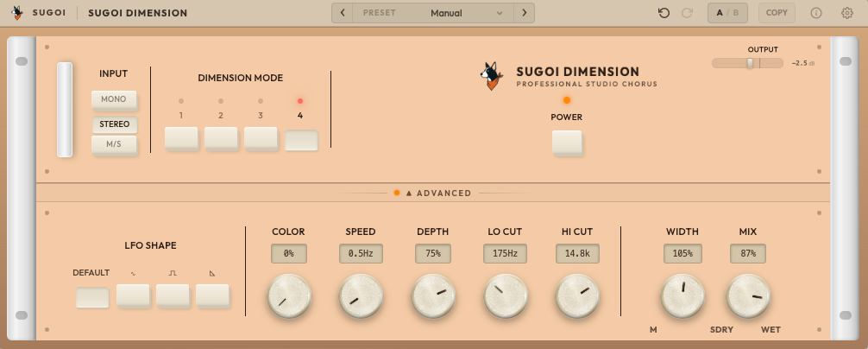Click the Speed value field showing 0.5Hz
The width and height of the screenshot is (868, 349).
click(x=361, y=254)
